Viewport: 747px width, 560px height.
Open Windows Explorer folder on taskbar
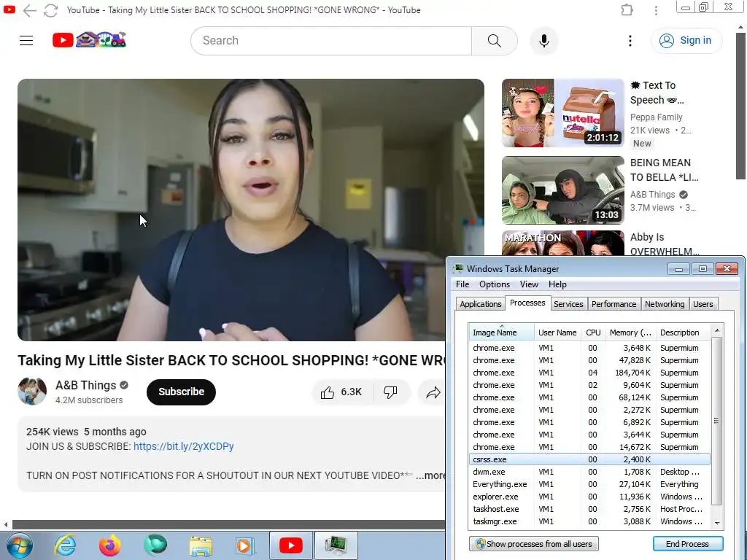(201, 546)
